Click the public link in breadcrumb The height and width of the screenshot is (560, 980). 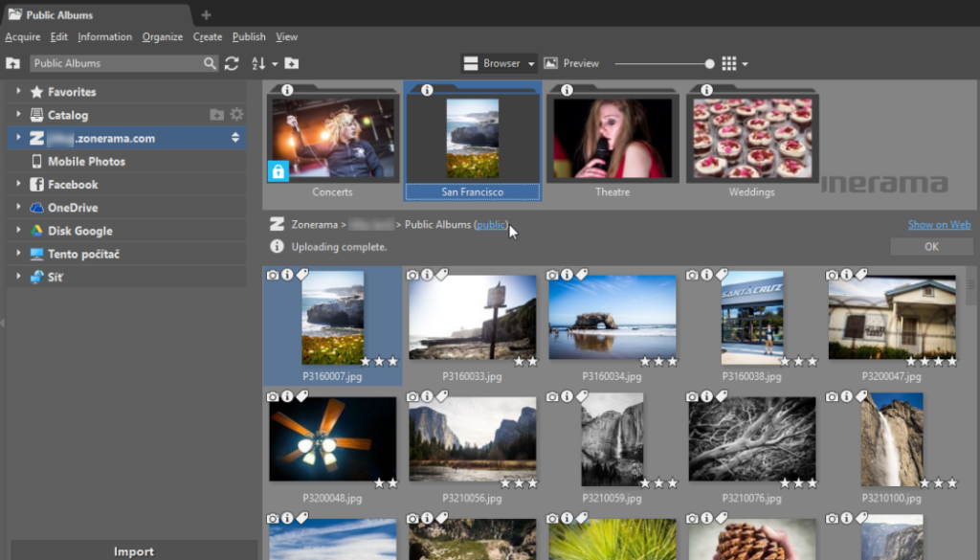click(491, 224)
